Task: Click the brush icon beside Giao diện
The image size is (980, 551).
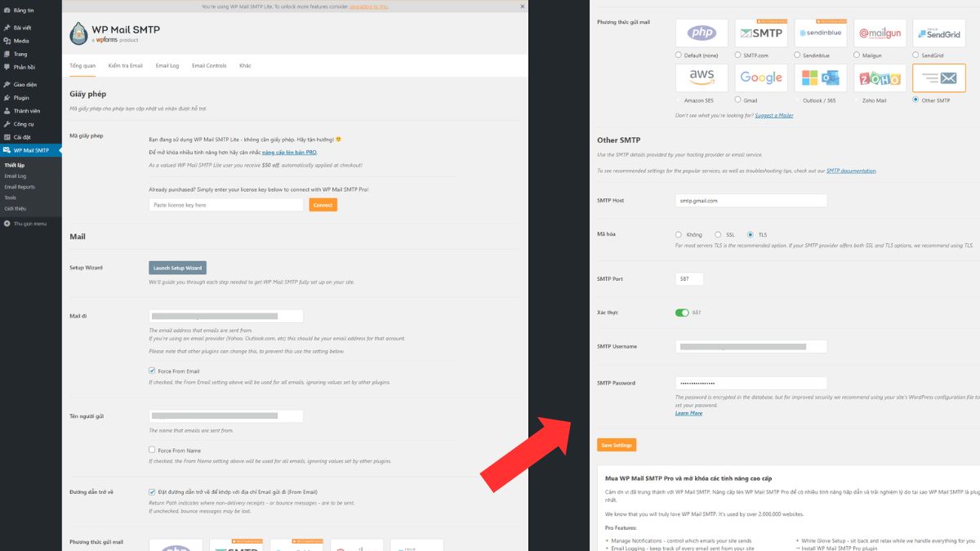Action: pyautogui.click(x=7, y=84)
